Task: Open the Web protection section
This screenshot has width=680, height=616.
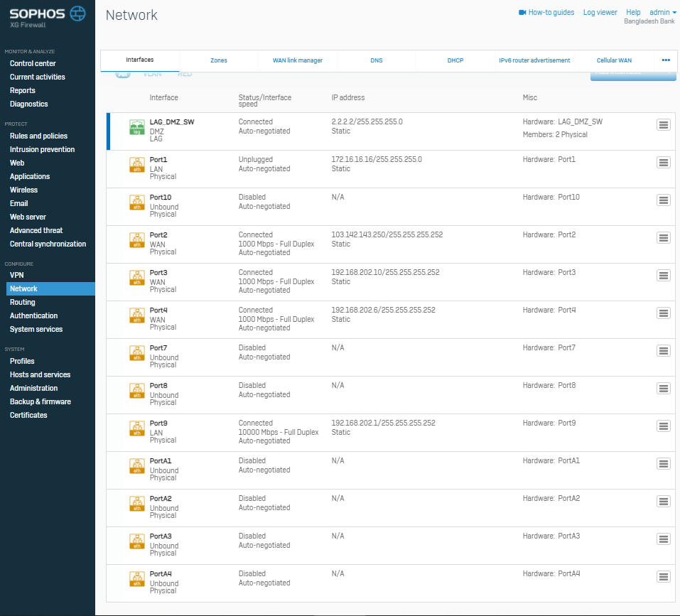Action: point(17,163)
